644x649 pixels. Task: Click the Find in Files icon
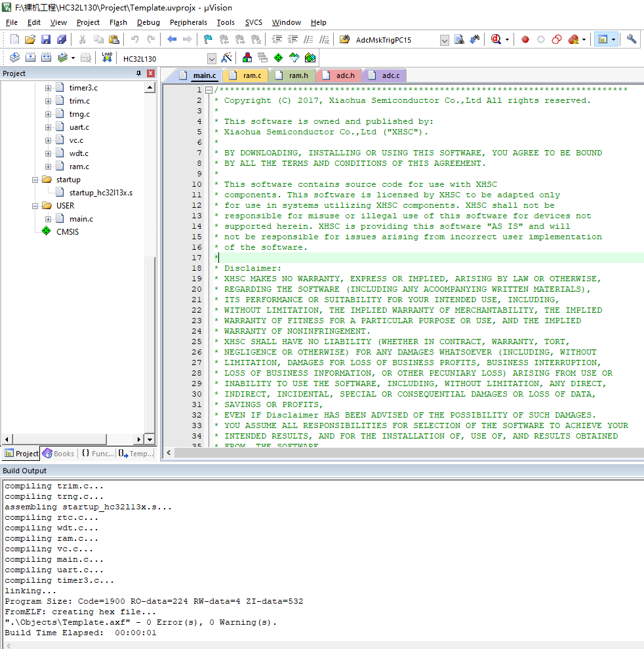[x=459, y=40]
